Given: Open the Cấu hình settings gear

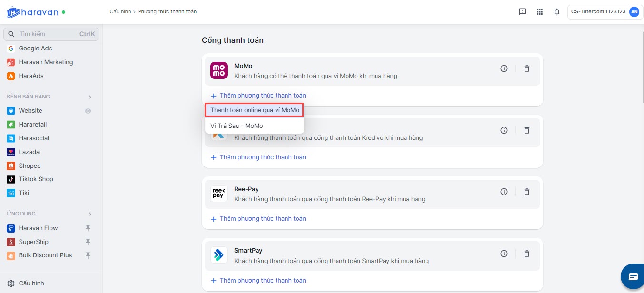Looking at the screenshot, I should click(11, 283).
